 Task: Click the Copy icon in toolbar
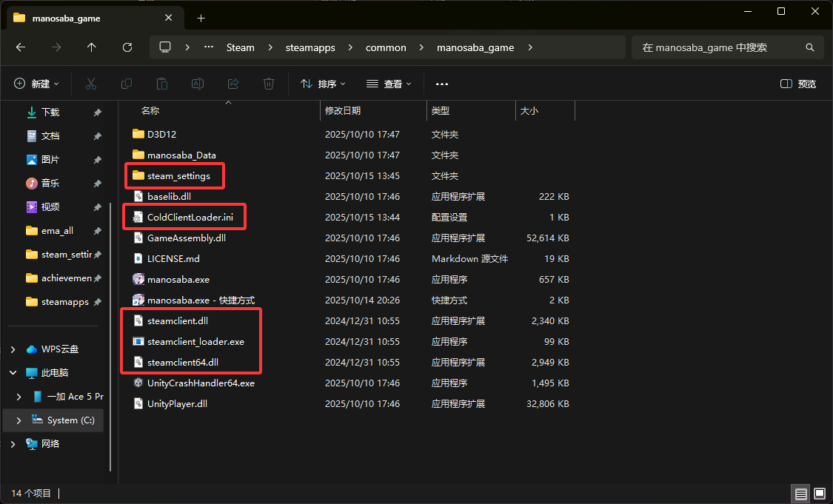pos(127,84)
